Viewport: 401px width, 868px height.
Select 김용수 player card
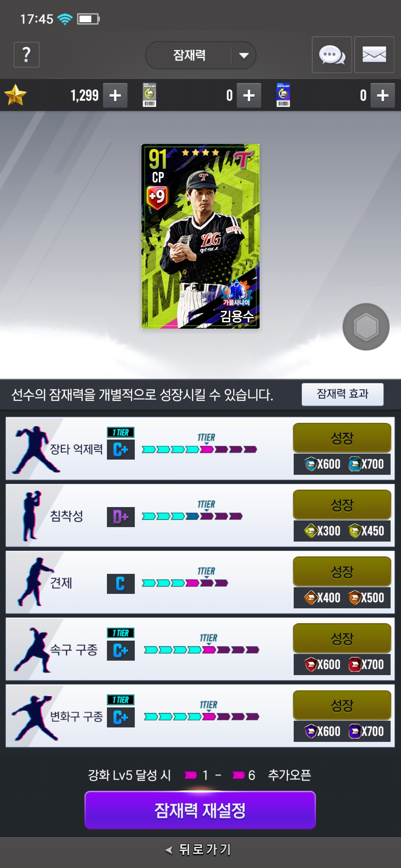200,236
